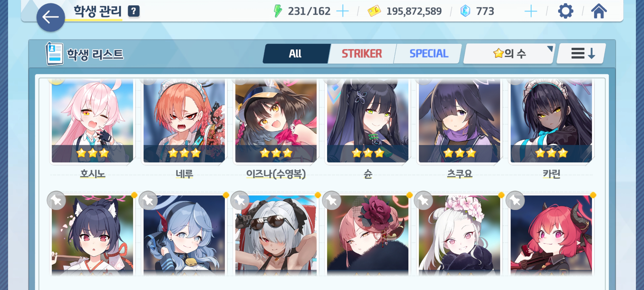
Task: Tap the blue gem currency icon
Action: coord(465,11)
